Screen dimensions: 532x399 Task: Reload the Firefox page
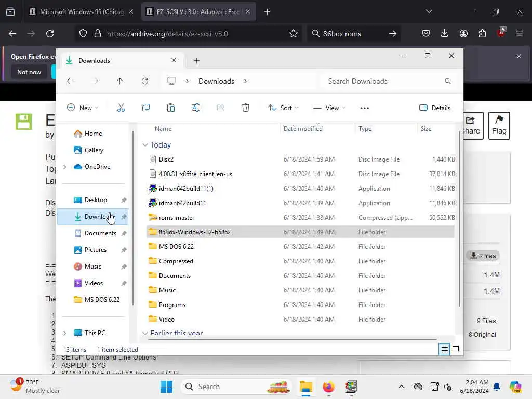point(50,34)
